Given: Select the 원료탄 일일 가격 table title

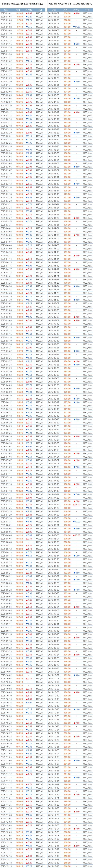Looking at the screenshot, I should tap(70, 3).
